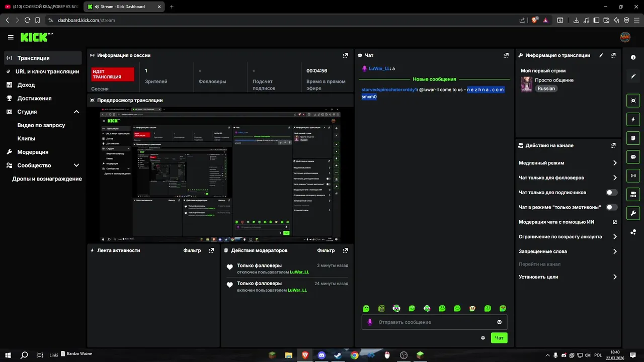Pop out the channel actions panel
644x362 pixels.
(x=613, y=145)
